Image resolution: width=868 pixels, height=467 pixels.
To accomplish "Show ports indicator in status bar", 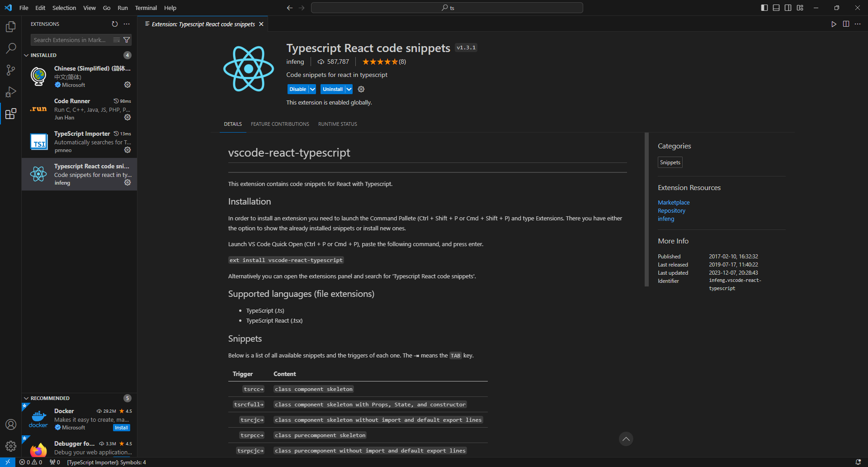I will click(55, 462).
